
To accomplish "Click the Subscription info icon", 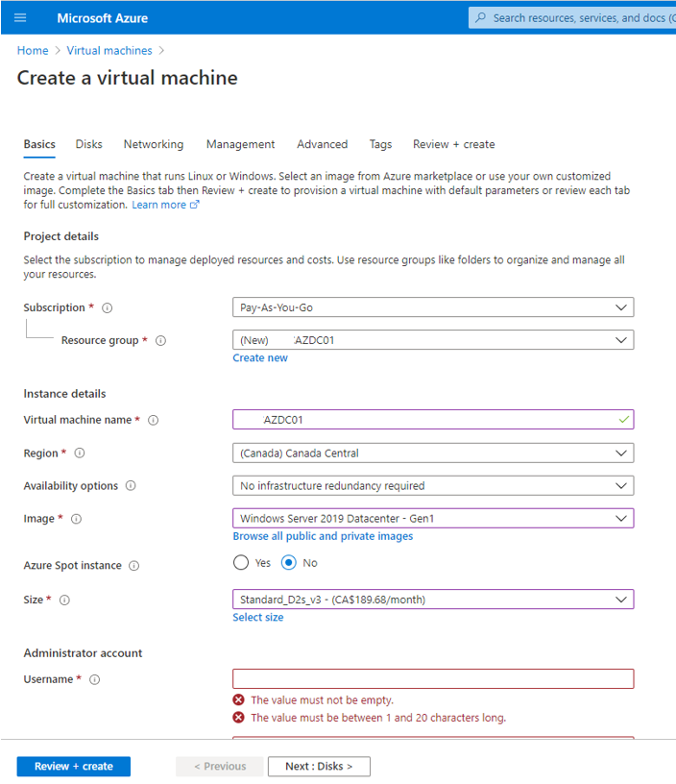I will click(x=107, y=308).
